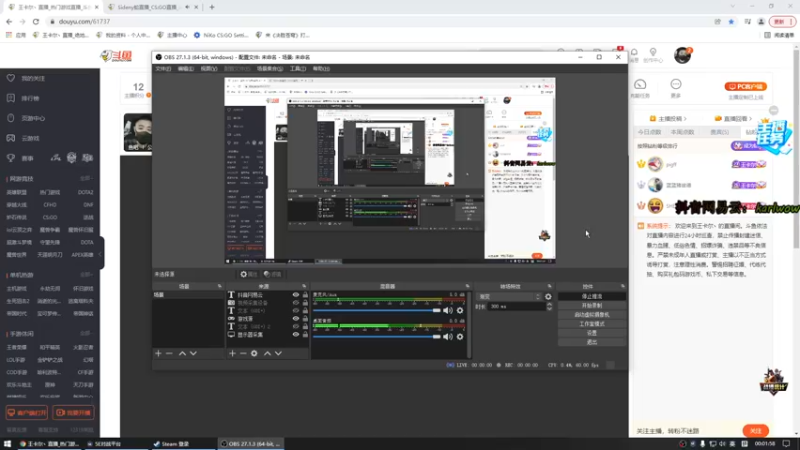
Task: Collapse douyu left sidebar with arrow handle
Action: tap(101, 254)
